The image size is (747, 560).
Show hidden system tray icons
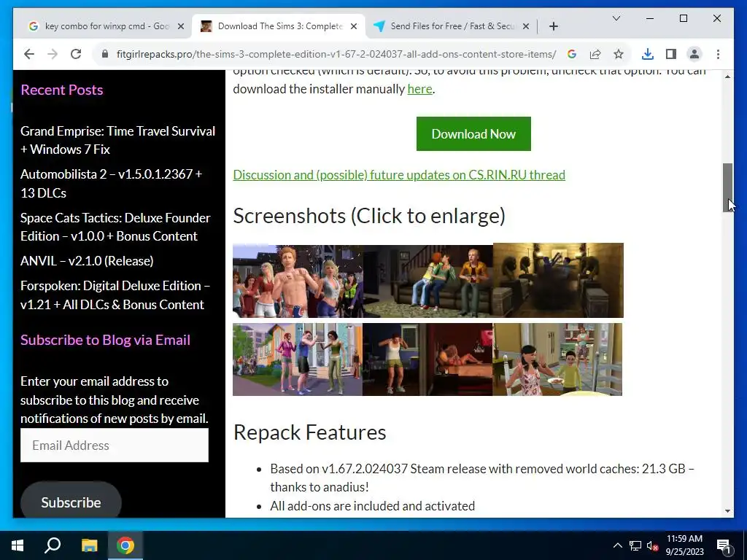click(617, 545)
